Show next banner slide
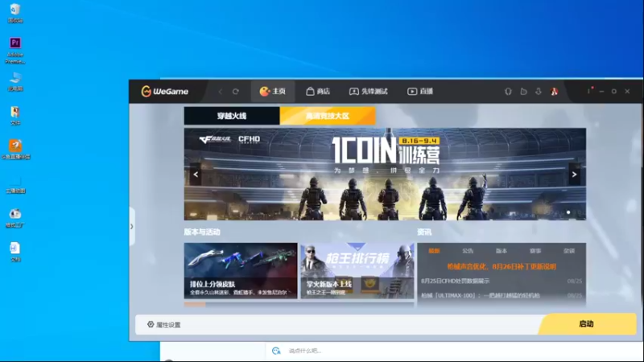This screenshot has width=644, height=362. 574,175
